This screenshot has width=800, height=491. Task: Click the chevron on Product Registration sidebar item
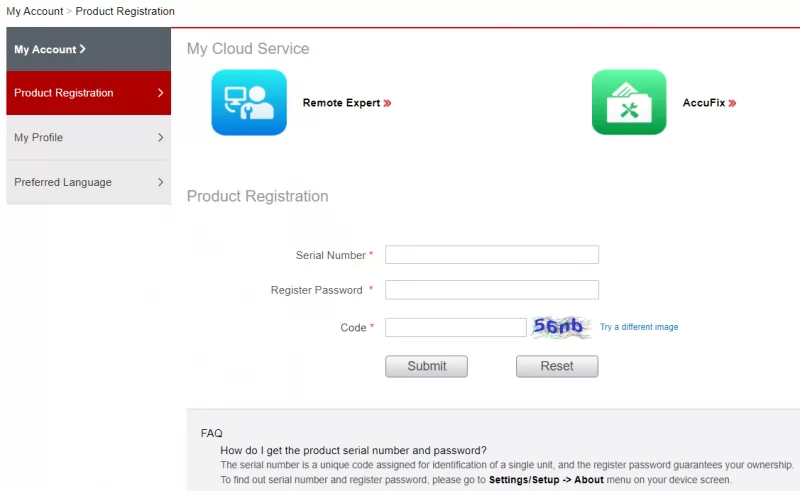[161, 93]
